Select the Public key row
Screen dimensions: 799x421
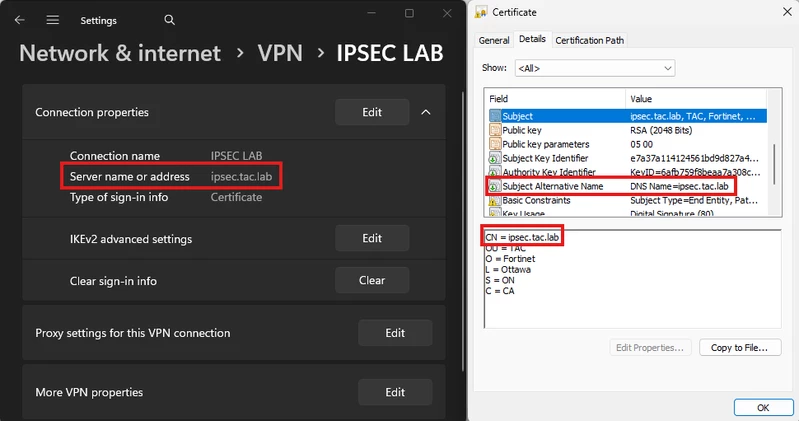(627, 130)
